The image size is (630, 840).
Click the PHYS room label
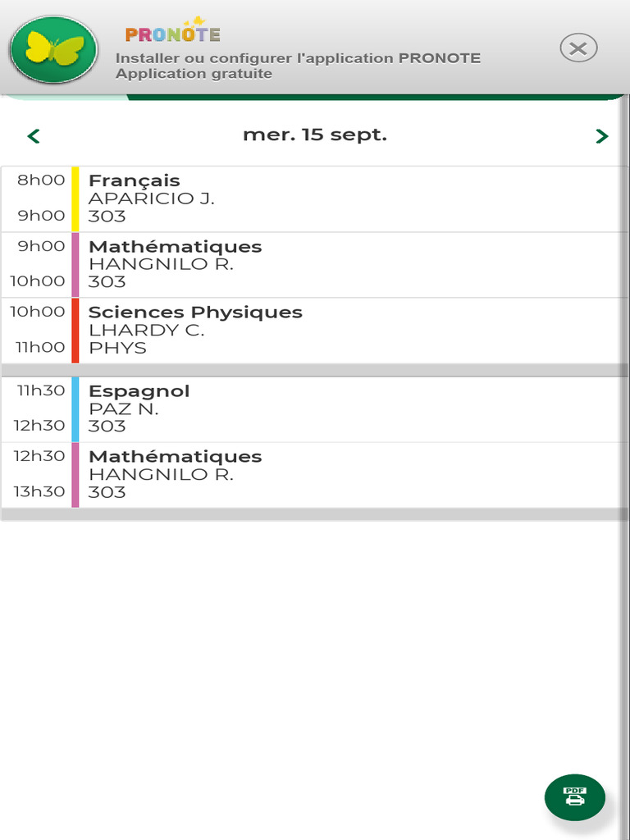tap(117, 348)
